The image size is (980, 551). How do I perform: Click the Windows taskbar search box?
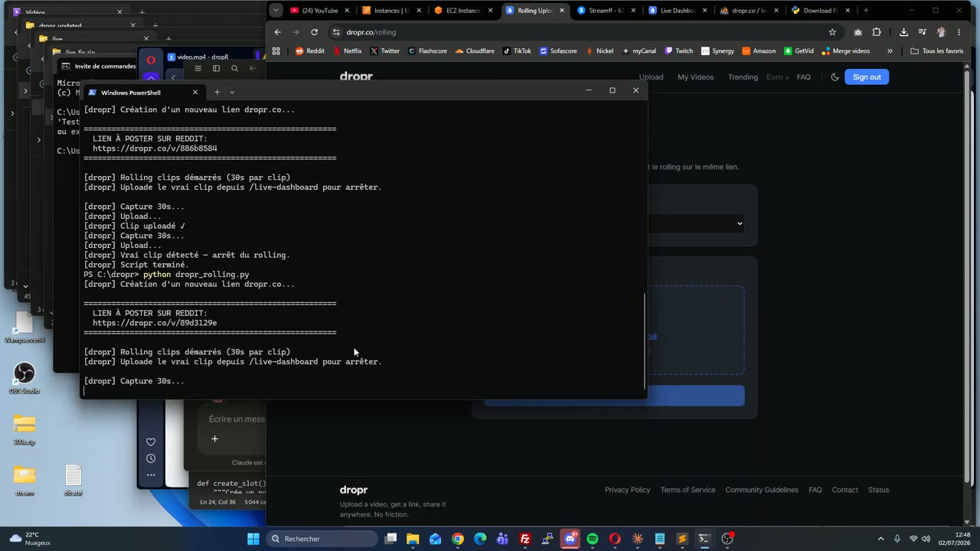(322, 539)
